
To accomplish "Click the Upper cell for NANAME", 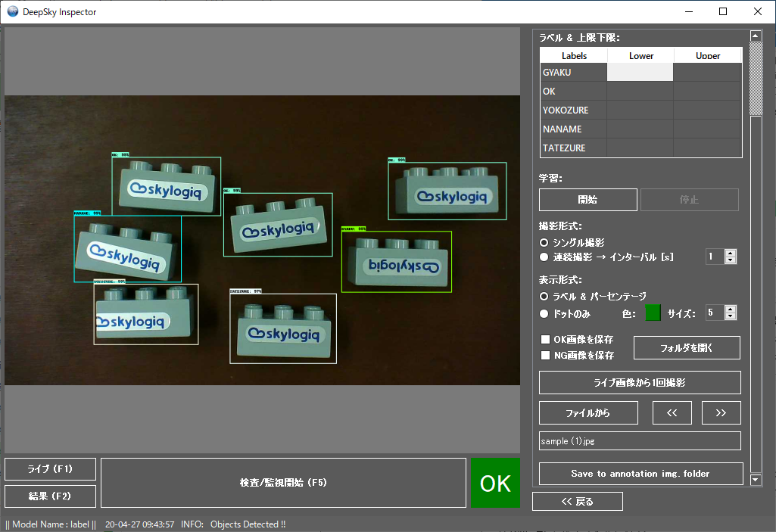I will [x=708, y=129].
